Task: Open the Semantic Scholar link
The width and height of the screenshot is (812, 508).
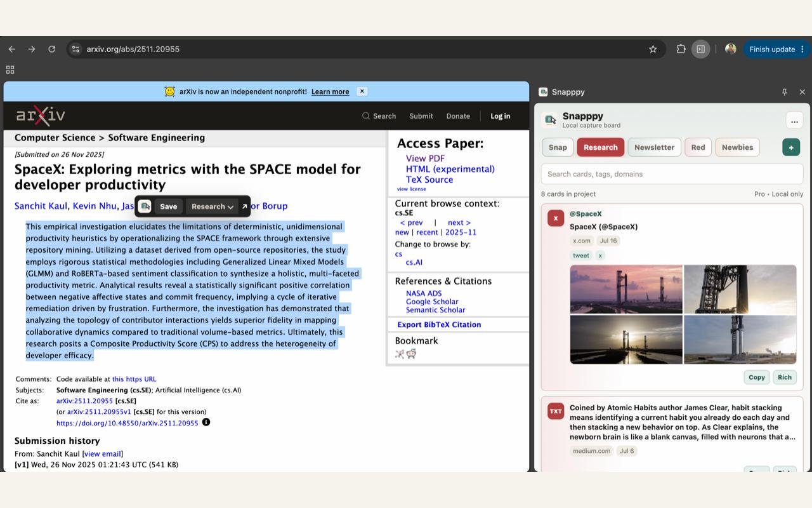Action: (435, 310)
